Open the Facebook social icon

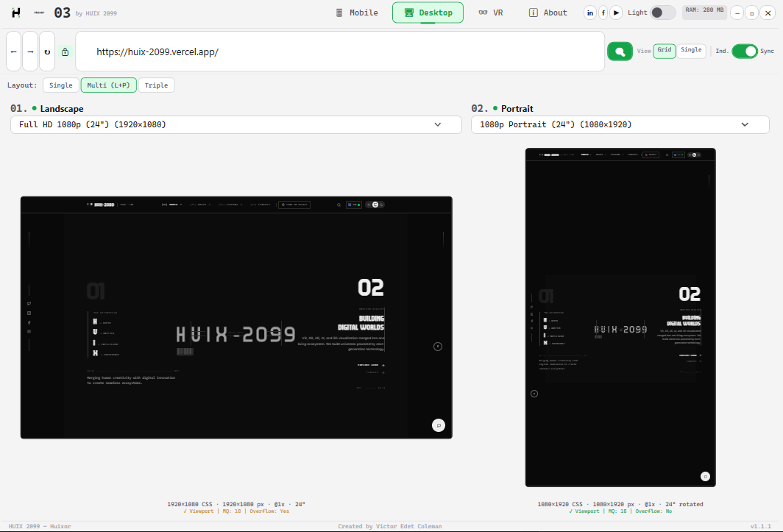[x=603, y=13]
